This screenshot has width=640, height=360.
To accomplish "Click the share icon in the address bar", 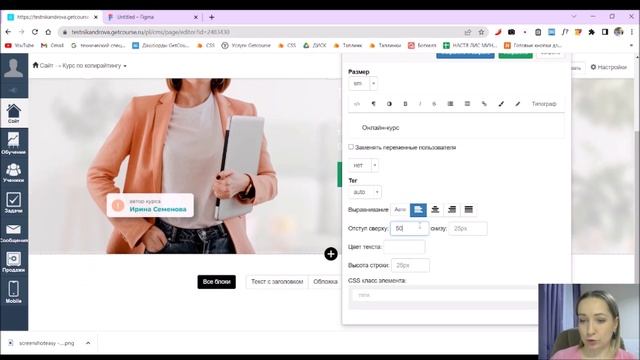I will [x=468, y=32].
